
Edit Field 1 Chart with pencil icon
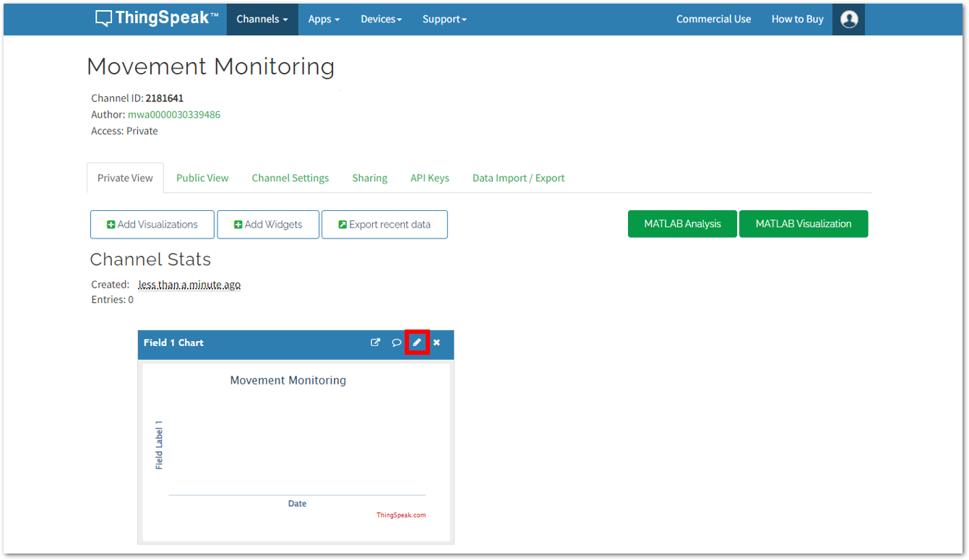coord(417,343)
